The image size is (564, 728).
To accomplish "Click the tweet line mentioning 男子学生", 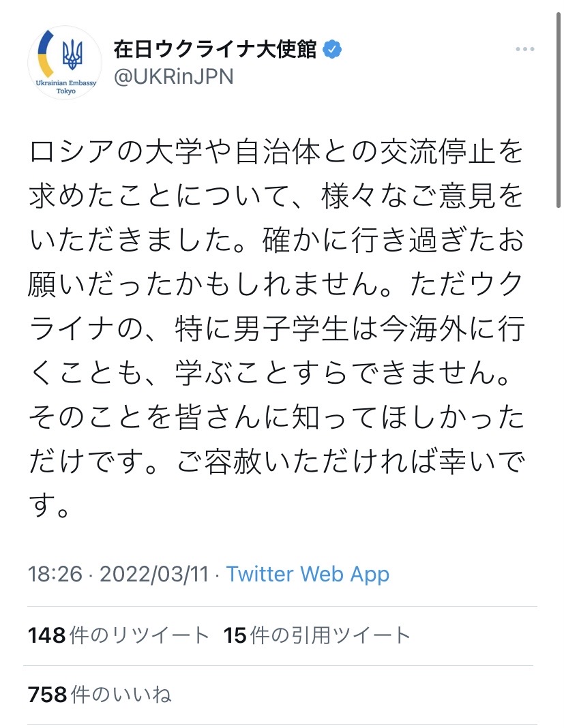I will [277, 329].
